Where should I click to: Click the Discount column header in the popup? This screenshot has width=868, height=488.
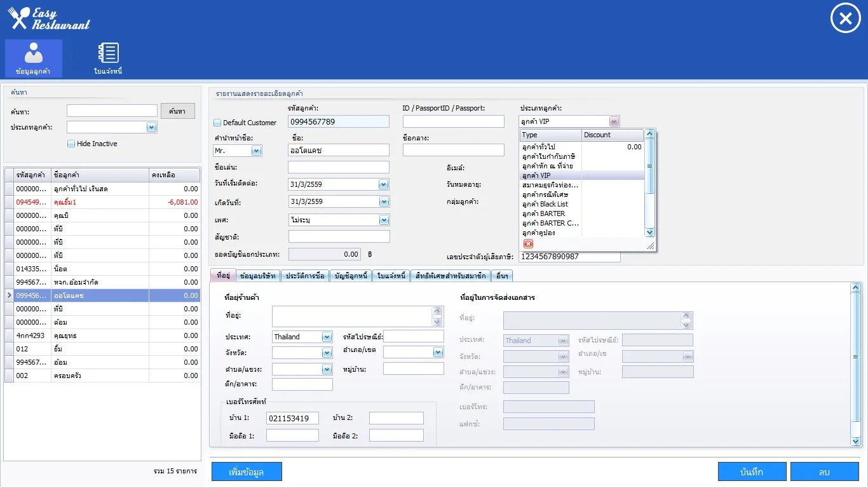(x=613, y=135)
